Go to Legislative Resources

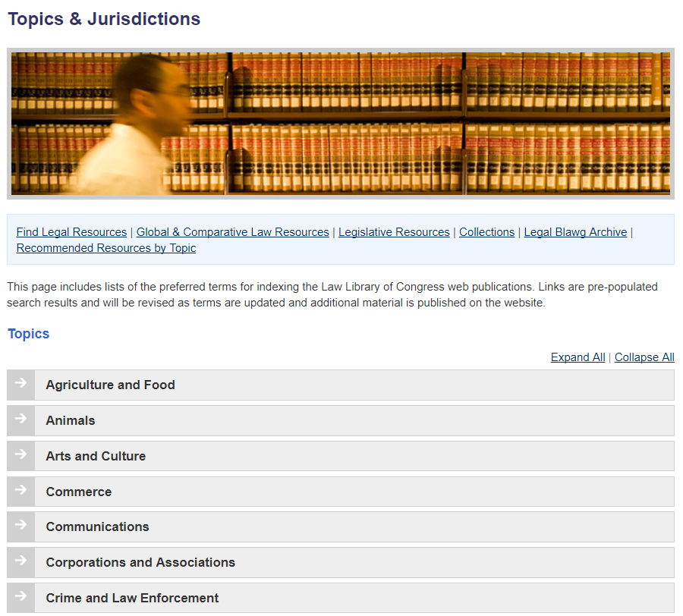tap(394, 232)
